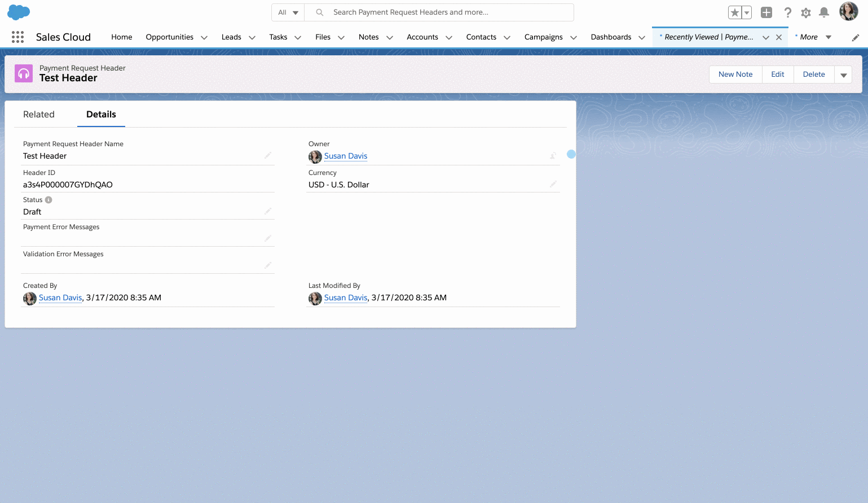Open the Accounts tab
Viewport: 868px width, 503px height.
click(422, 37)
